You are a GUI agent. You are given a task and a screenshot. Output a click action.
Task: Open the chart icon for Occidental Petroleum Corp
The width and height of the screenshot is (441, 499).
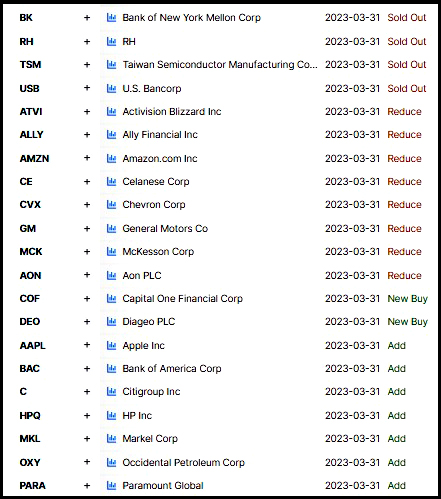(x=111, y=462)
